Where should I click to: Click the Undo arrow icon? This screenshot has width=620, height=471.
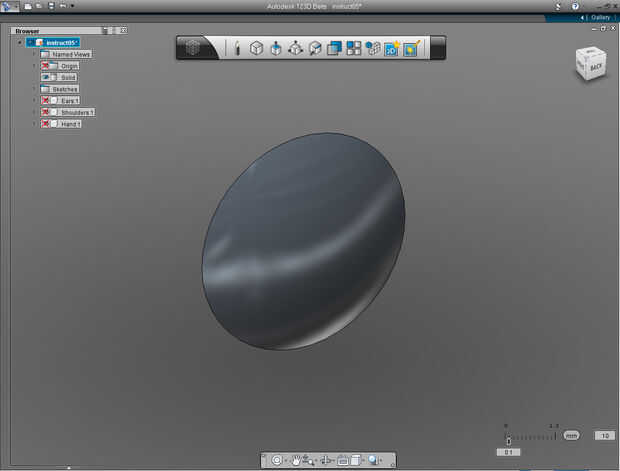[63, 6]
